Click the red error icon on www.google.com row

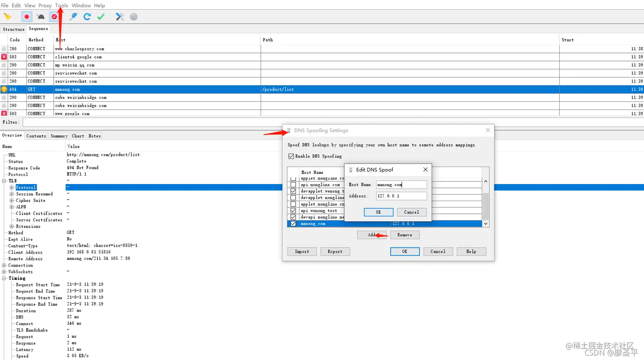click(x=4, y=114)
